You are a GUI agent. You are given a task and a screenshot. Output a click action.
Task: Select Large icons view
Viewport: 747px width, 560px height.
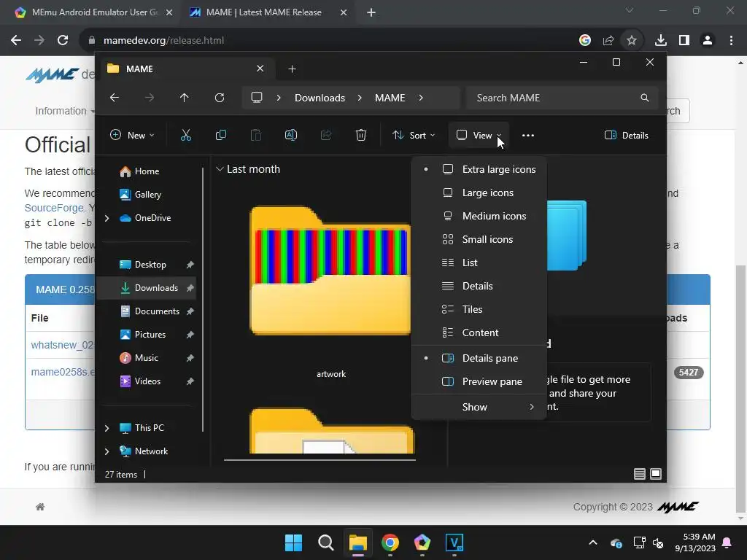coord(479,192)
